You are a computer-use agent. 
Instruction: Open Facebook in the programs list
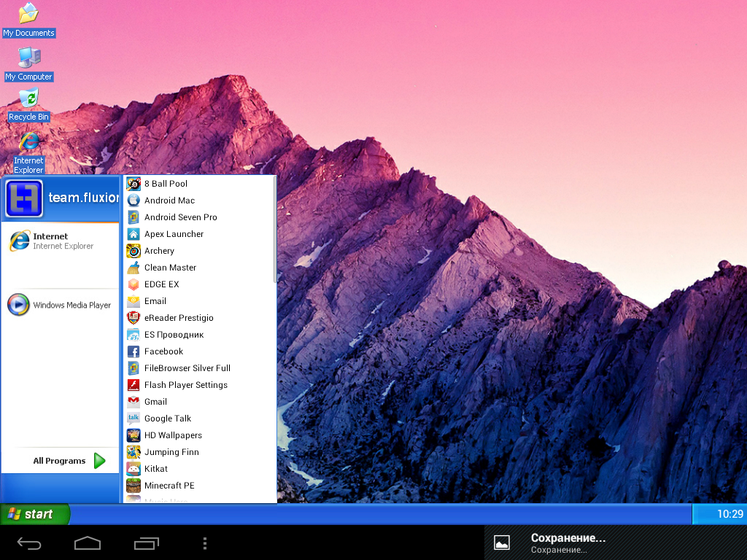click(x=200, y=351)
